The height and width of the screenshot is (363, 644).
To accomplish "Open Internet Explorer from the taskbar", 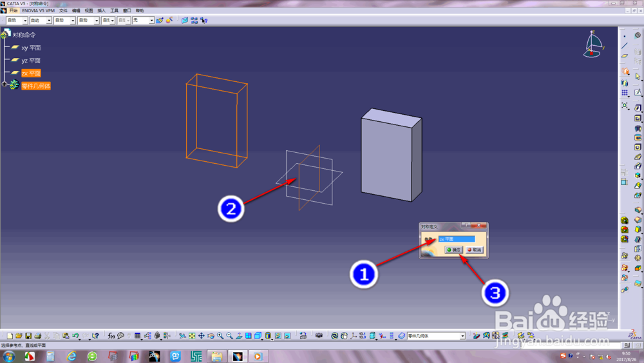I will 71,356.
